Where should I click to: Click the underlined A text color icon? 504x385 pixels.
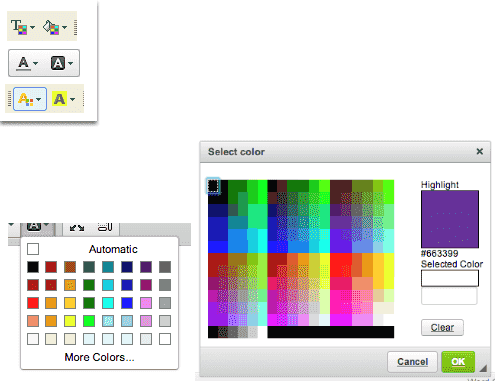(x=23, y=63)
